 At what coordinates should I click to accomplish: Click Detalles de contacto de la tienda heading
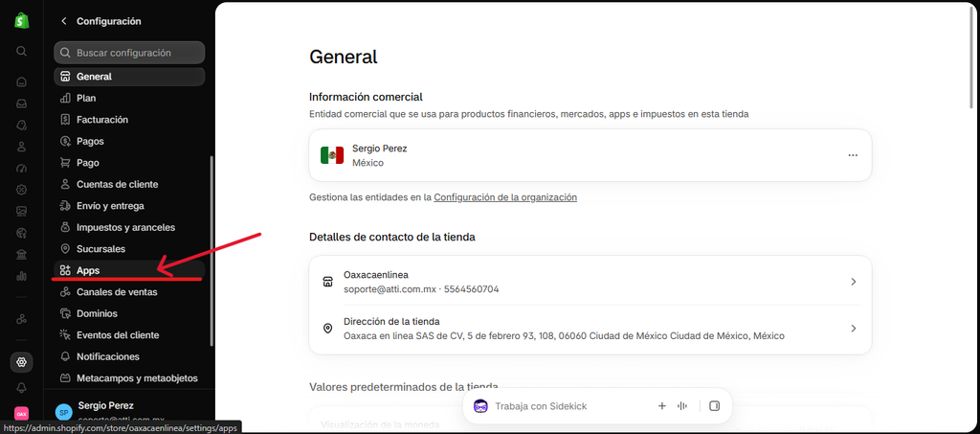click(x=391, y=237)
